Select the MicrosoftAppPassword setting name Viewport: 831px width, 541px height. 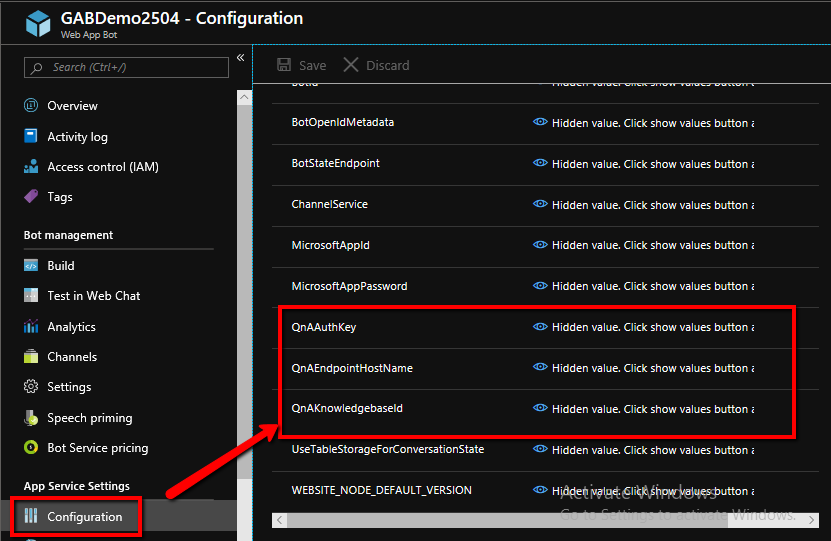(349, 286)
